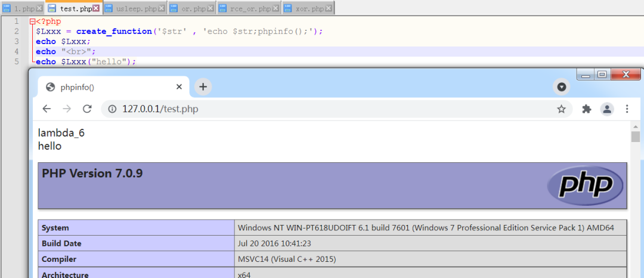This screenshot has height=278, width=644.
Task: Click the 'Jul 20 2016 10:41:23' value
Action: click(x=274, y=243)
